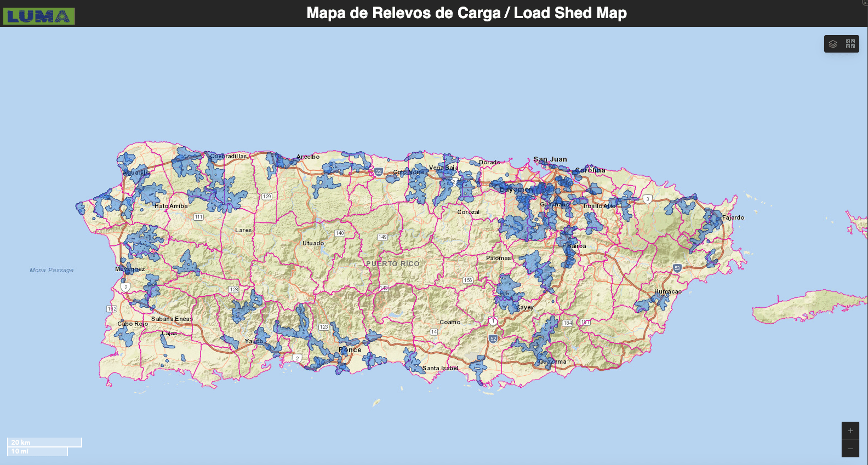Select the Humacao city label

(x=668, y=291)
